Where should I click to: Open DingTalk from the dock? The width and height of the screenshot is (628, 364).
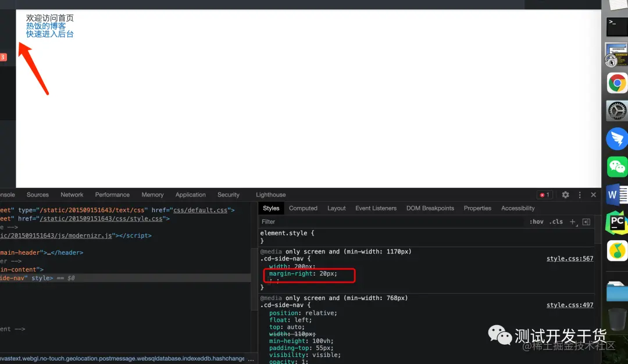(x=617, y=139)
